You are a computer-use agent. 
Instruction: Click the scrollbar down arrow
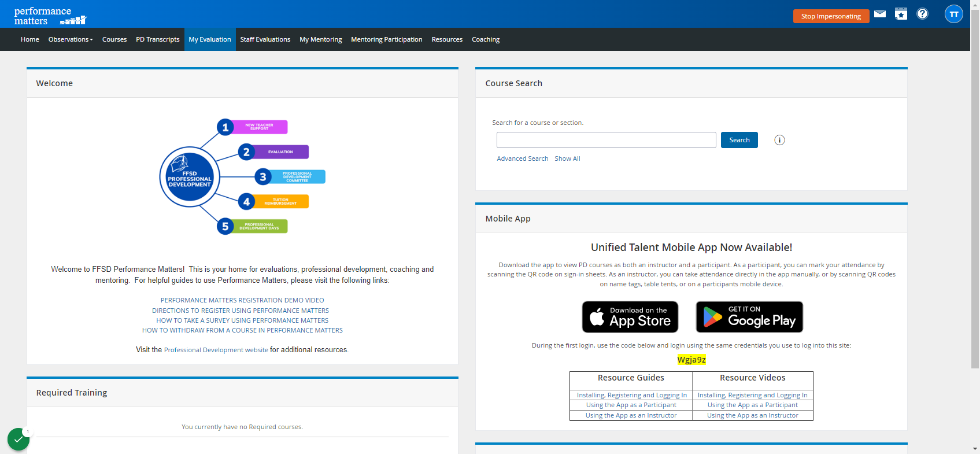pos(975,449)
